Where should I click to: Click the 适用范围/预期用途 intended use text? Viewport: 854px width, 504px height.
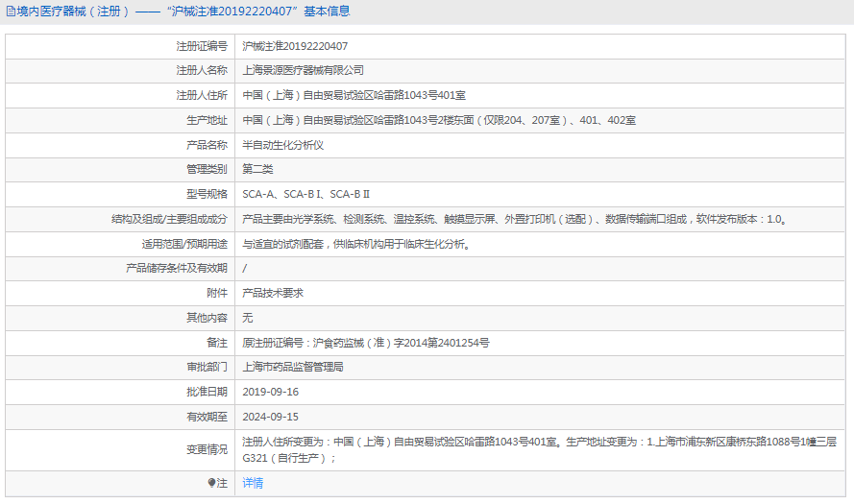click(x=355, y=244)
